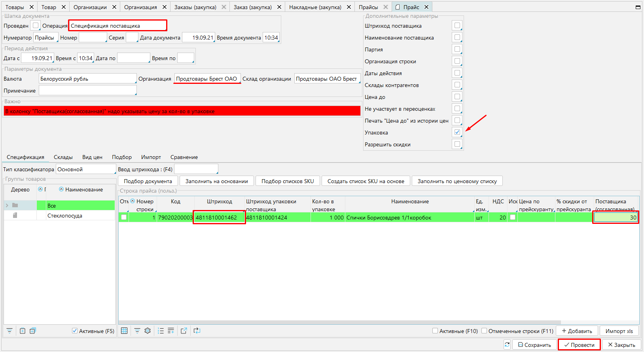This screenshot has height=352, width=644.
Task: Tick the Отмеченные строки (F11) checkbox
Action: [484, 331]
